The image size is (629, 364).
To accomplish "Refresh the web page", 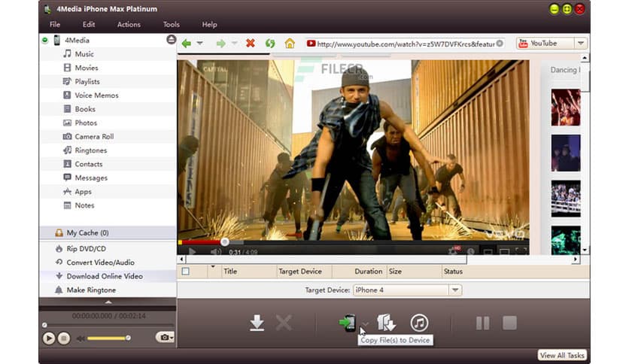I will 270,44.
